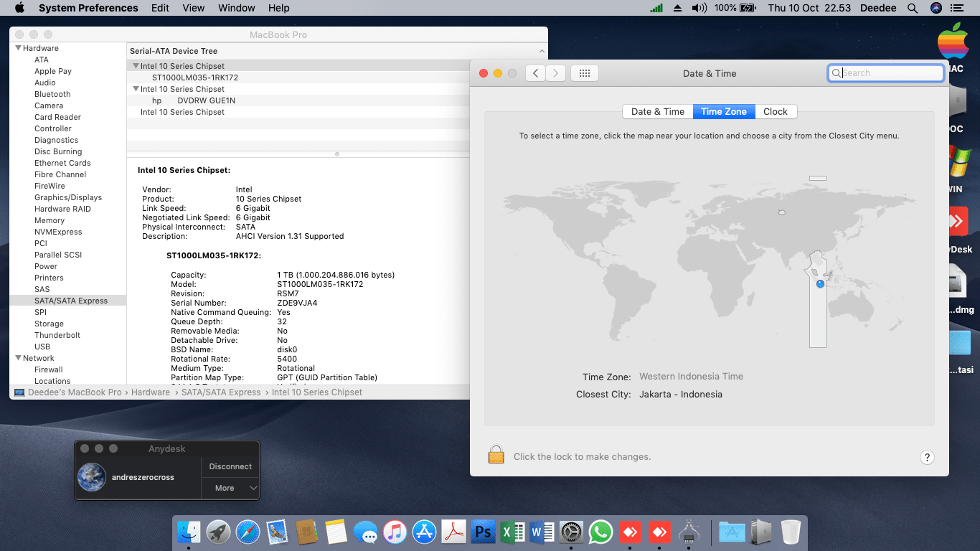The image size is (980, 551).
Task: Collapse the Hardware section in the sidebar
Action: (x=18, y=48)
